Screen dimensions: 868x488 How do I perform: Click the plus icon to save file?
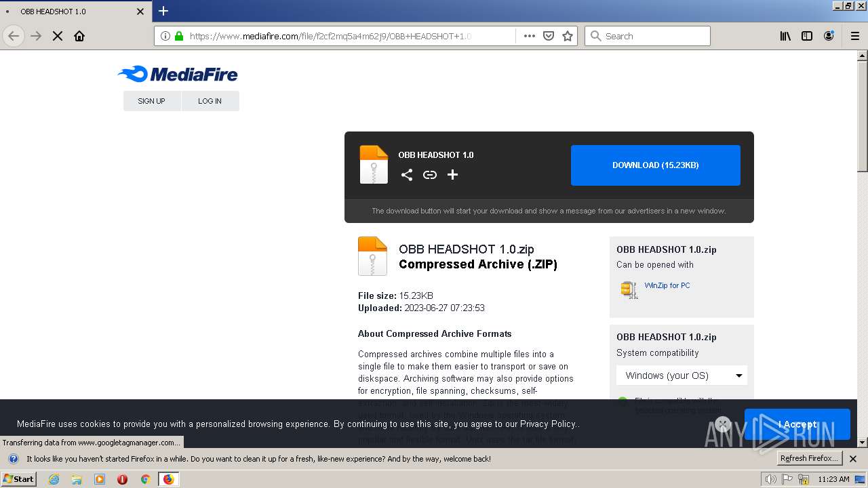pos(453,175)
